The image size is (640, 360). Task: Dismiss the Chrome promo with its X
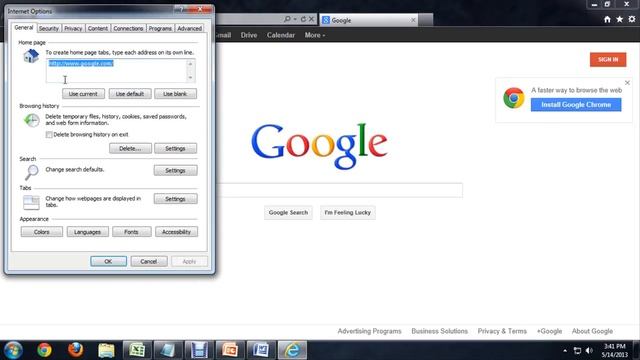click(627, 83)
